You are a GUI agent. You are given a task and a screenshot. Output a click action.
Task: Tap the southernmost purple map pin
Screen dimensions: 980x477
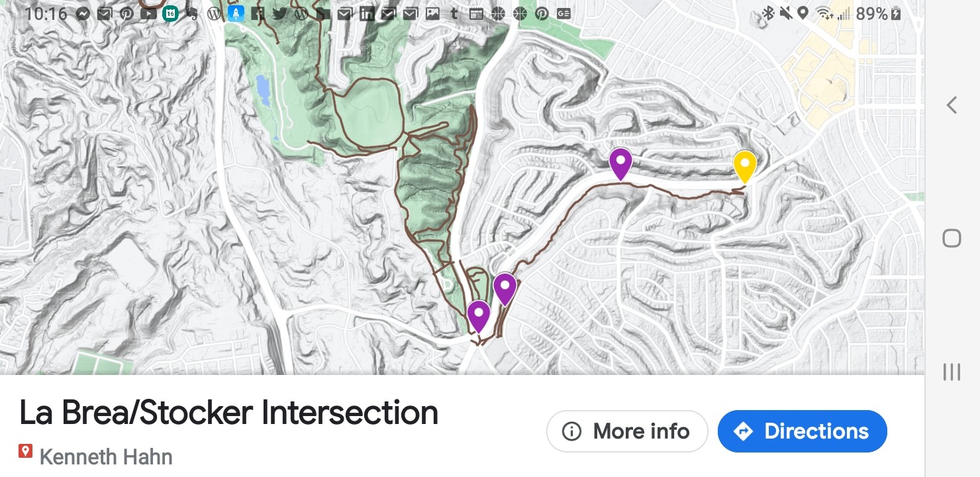[478, 315]
